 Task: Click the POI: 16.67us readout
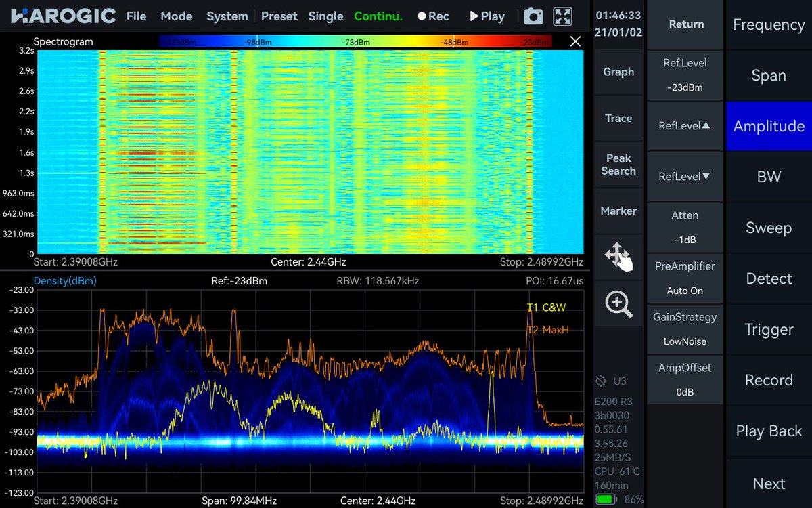pyautogui.click(x=554, y=280)
